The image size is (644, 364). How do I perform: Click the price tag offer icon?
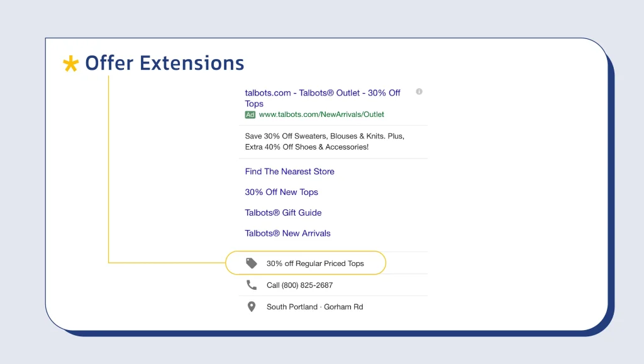click(x=252, y=263)
